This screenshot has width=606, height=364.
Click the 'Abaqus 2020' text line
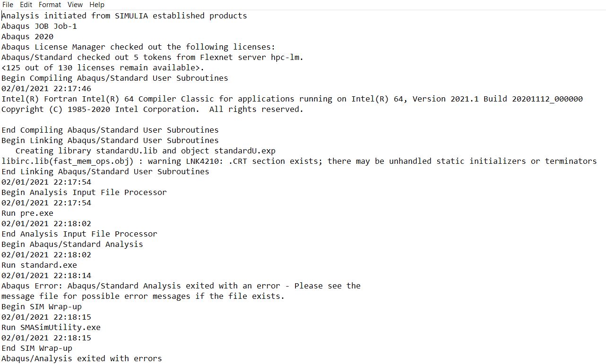27,37
